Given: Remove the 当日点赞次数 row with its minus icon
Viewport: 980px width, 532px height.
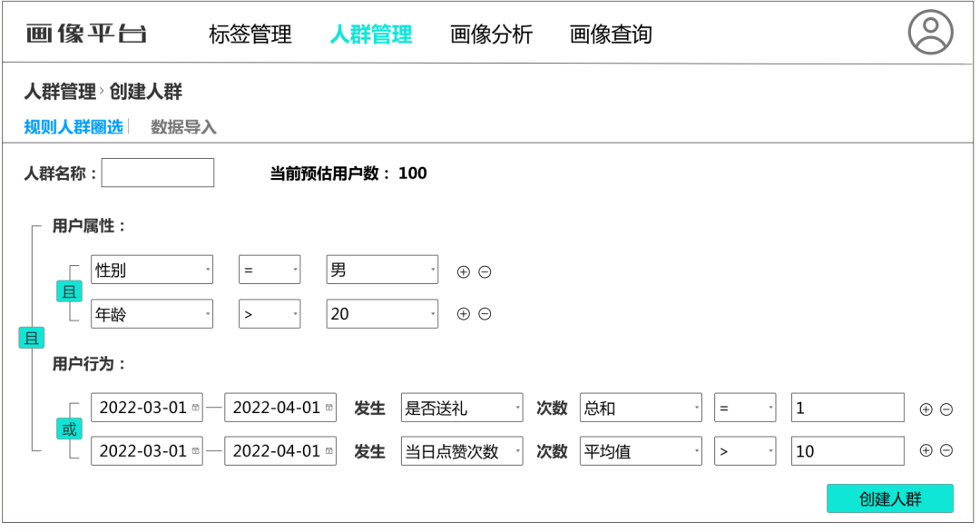Looking at the screenshot, I should pos(945,450).
